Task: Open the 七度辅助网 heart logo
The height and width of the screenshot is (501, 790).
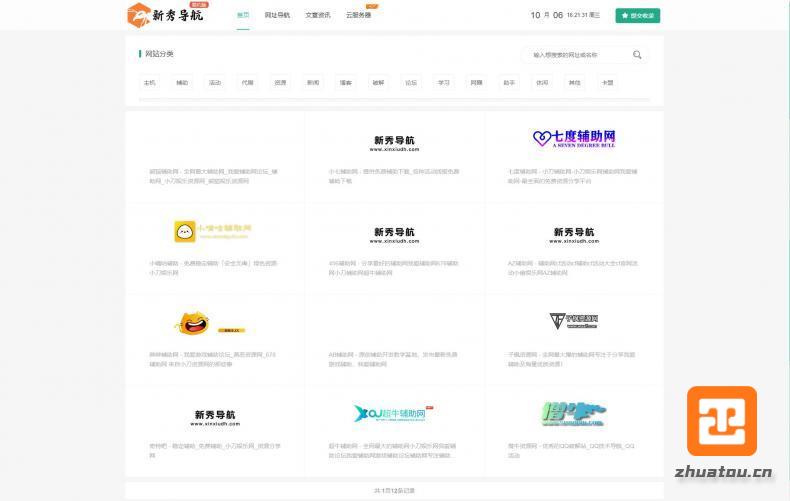Action: pos(574,139)
